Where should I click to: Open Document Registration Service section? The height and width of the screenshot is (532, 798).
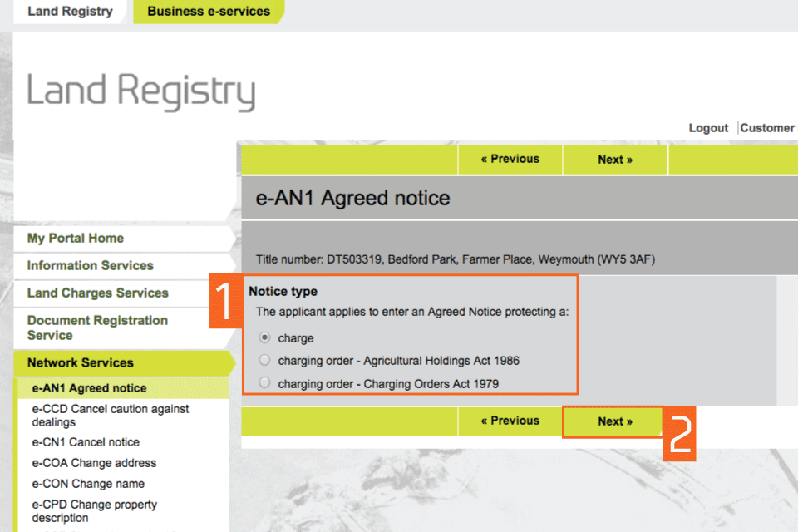pyautogui.click(x=97, y=328)
